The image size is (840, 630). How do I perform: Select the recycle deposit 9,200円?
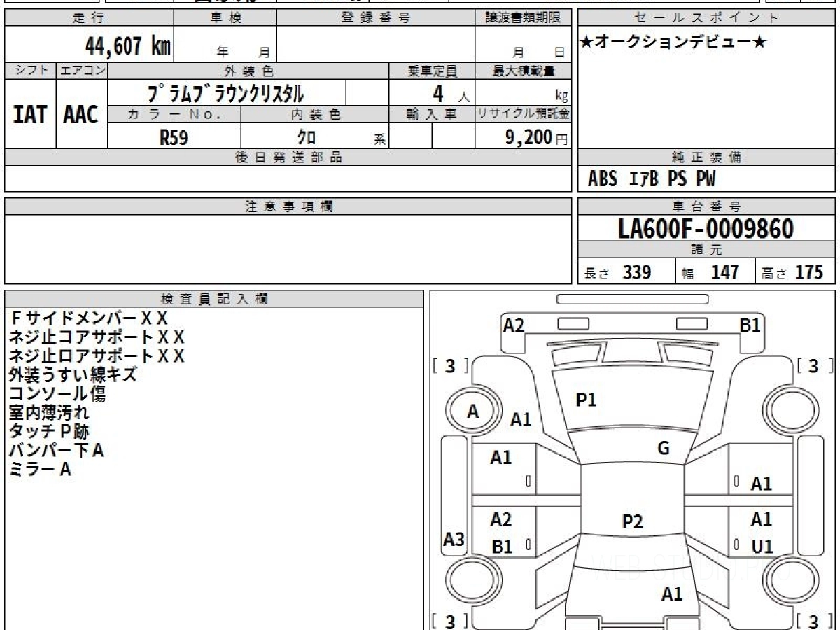[x=537, y=137]
